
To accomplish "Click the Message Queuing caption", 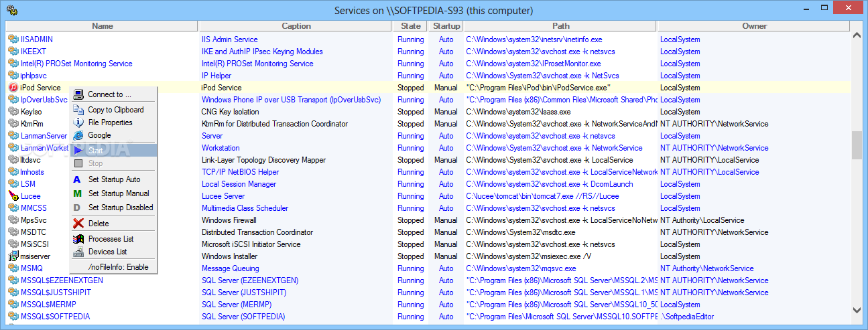I will point(230,268).
